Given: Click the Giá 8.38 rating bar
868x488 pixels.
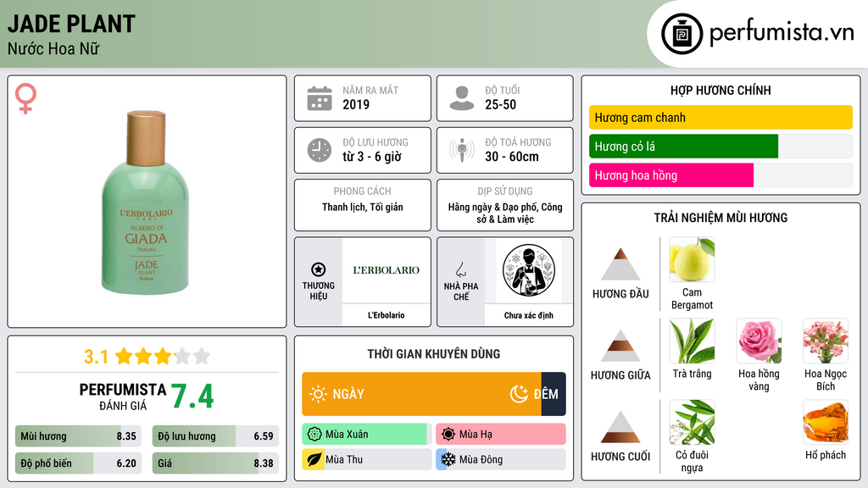Looking at the screenshot, I should 215,463.
